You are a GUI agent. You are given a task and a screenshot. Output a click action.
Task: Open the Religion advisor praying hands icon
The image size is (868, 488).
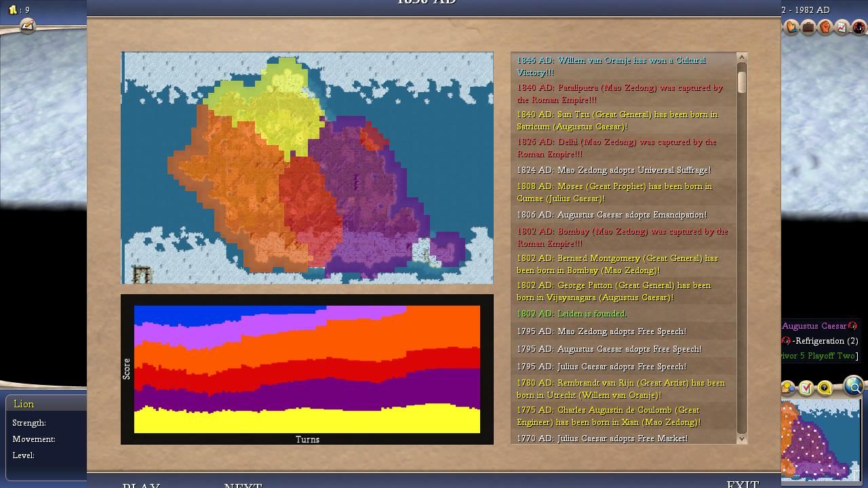[x=791, y=28]
